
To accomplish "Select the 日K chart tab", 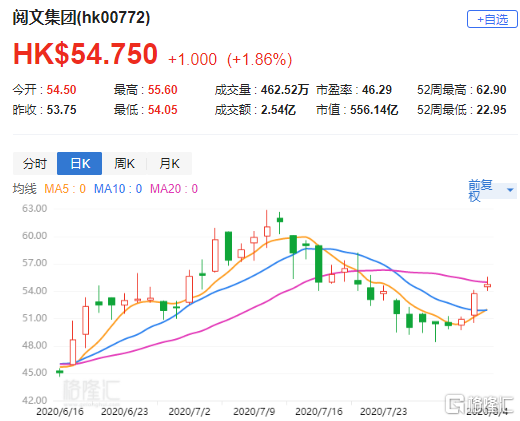I will (x=79, y=163).
